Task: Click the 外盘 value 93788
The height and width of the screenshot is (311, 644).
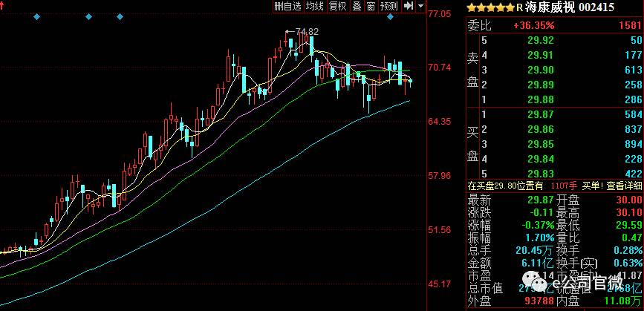Action: tap(538, 301)
